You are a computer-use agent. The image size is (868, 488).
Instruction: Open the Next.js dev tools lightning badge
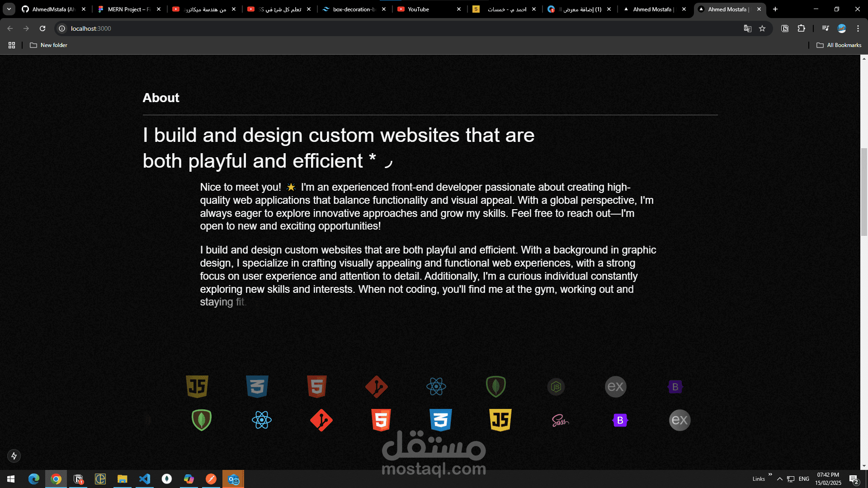(14, 456)
